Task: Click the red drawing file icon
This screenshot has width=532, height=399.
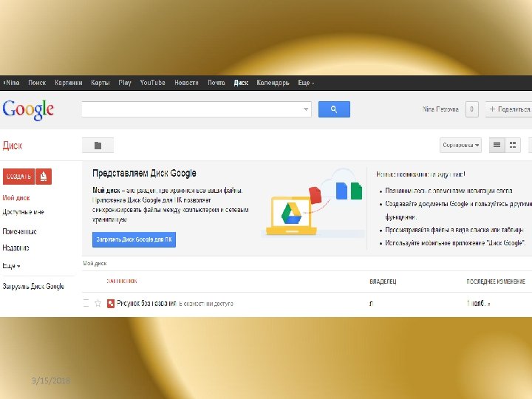Action: point(110,304)
